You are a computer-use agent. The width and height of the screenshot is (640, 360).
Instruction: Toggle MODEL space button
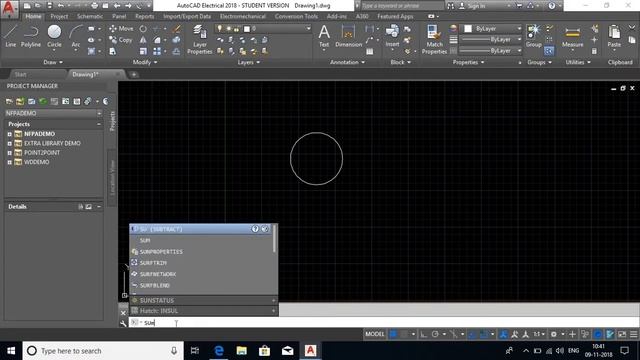[375, 334]
